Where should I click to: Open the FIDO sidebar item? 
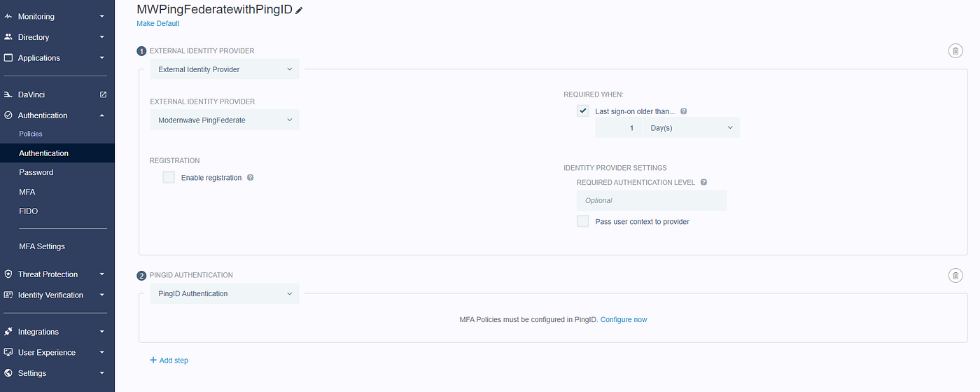tap(29, 211)
